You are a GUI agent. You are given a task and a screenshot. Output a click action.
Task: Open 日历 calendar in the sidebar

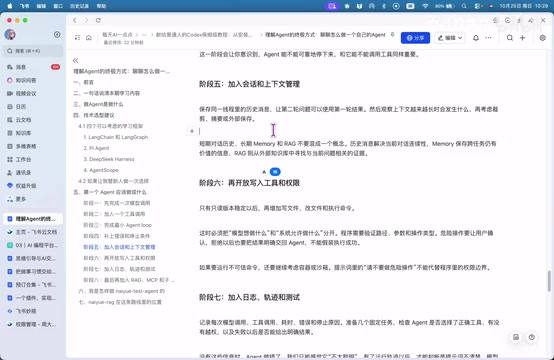(x=33, y=106)
